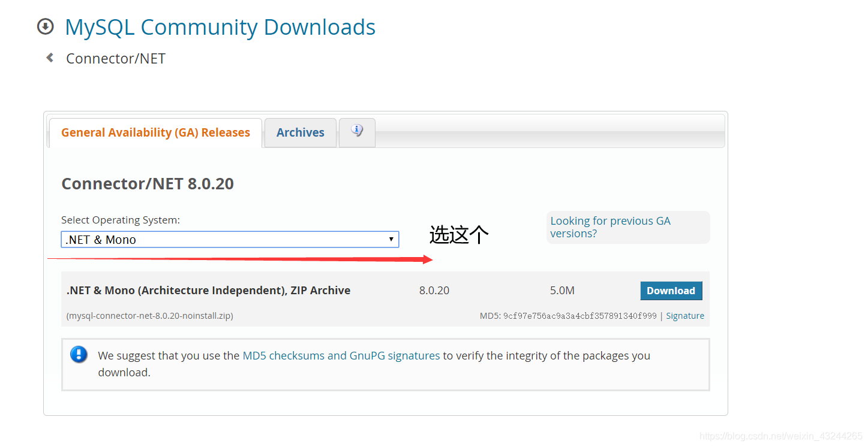Switch to the Archives tab
Screen dimensions: 868x447
pos(301,132)
